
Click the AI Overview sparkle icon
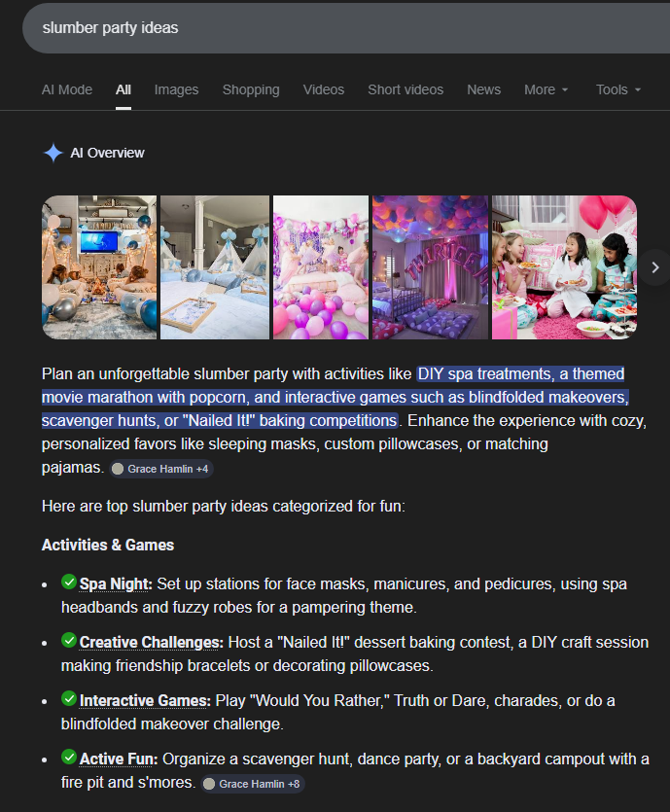[x=53, y=153]
